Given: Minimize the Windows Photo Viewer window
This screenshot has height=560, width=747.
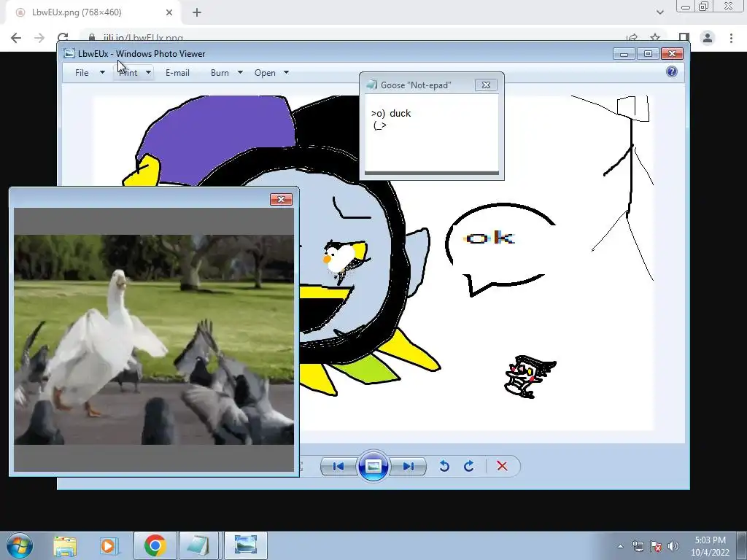Looking at the screenshot, I should point(624,53).
